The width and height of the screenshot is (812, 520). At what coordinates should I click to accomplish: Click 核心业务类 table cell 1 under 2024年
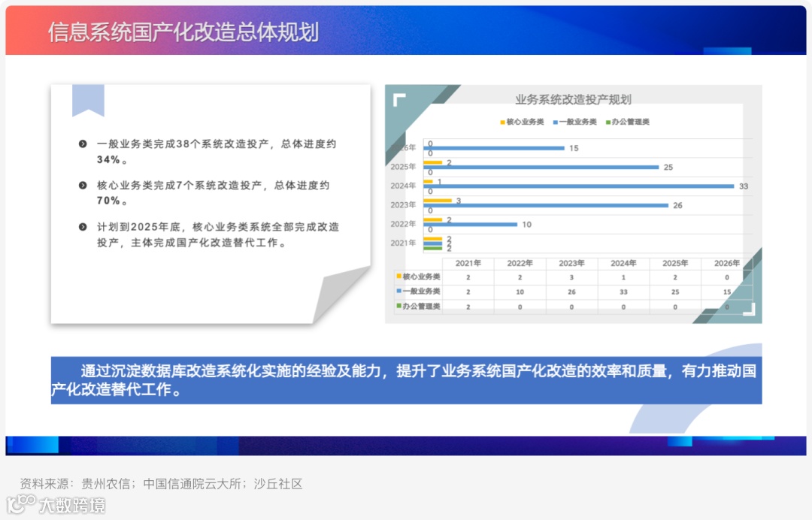(x=623, y=278)
